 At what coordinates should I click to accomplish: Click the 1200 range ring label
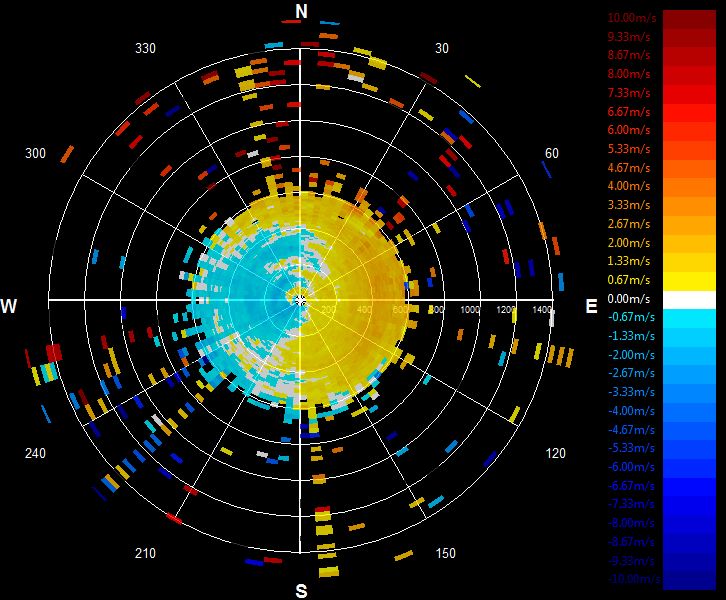click(x=506, y=310)
